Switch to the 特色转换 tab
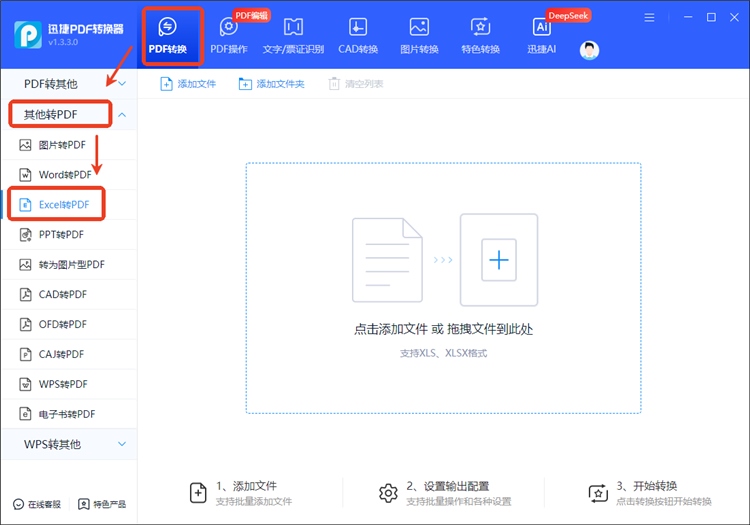The width and height of the screenshot is (750, 525). click(x=480, y=36)
